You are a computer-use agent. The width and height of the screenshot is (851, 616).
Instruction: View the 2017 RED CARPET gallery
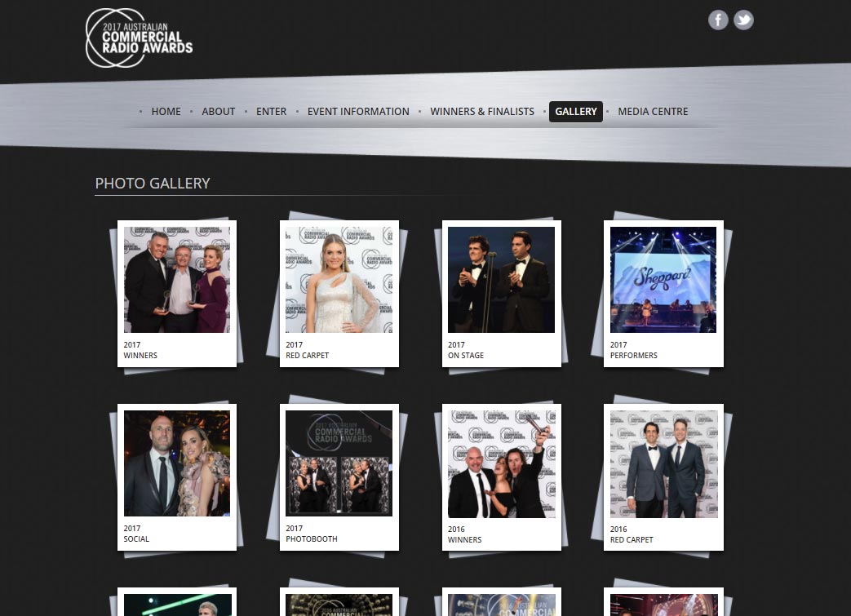coord(339,279)
